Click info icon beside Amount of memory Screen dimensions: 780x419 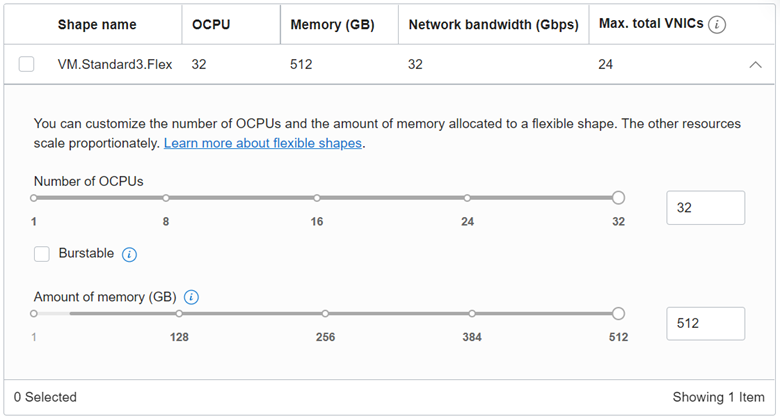(x=191, y=297)
